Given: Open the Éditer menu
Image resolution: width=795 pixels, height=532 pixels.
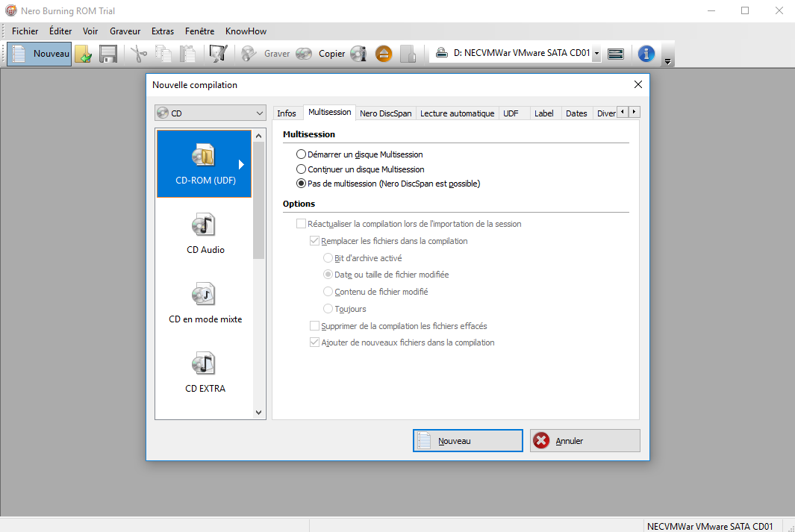Looking at the screenshot, I should [60, 31].
